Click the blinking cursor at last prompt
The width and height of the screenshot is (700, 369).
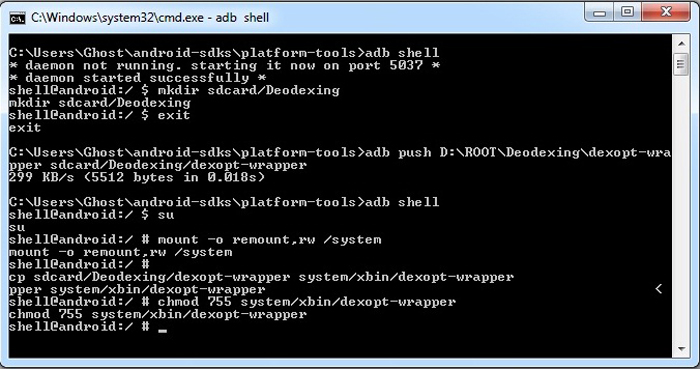(x=162, y=331)
